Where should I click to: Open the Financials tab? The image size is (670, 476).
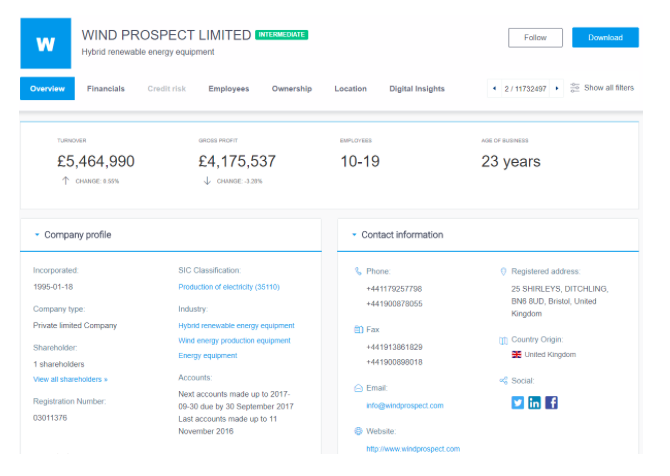pos(106,88)
